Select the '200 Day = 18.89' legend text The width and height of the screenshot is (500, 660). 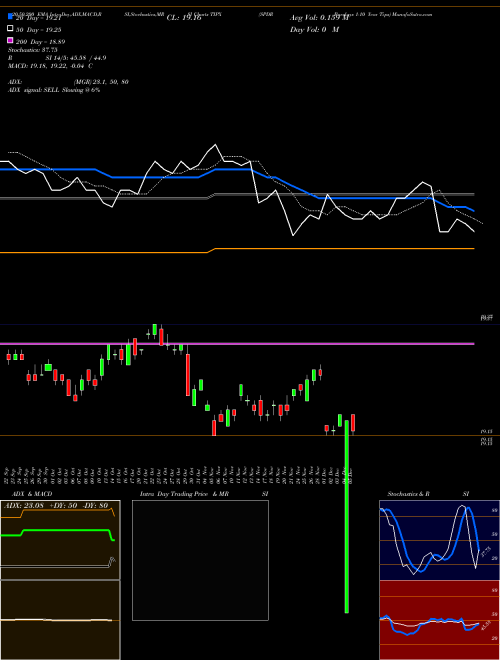[40, 42]
